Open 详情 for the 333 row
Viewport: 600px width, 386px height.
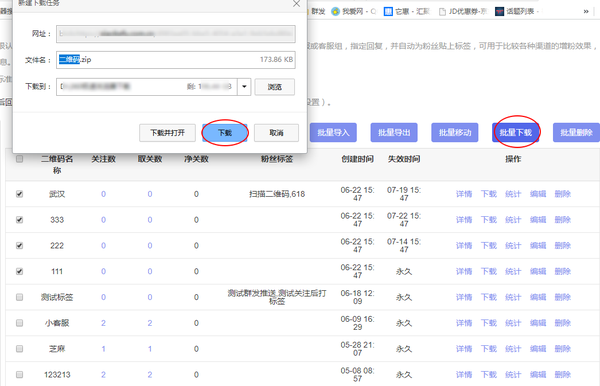[464, 220]
